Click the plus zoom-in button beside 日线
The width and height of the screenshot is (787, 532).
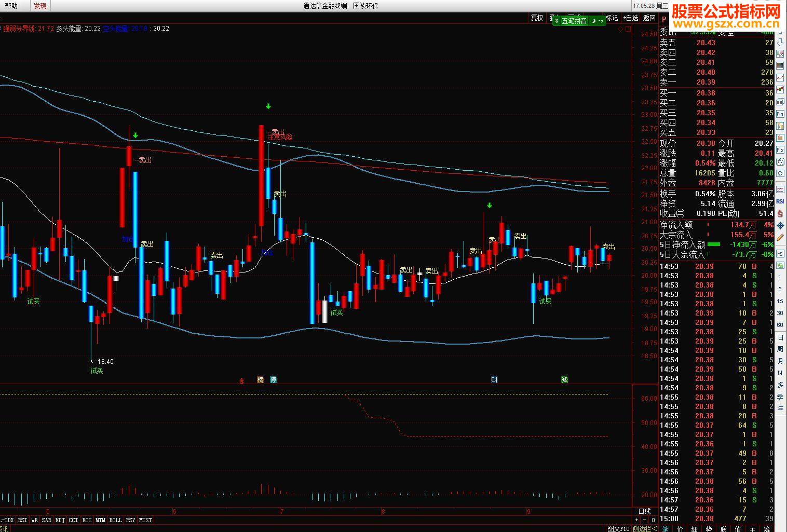[636, 520]
